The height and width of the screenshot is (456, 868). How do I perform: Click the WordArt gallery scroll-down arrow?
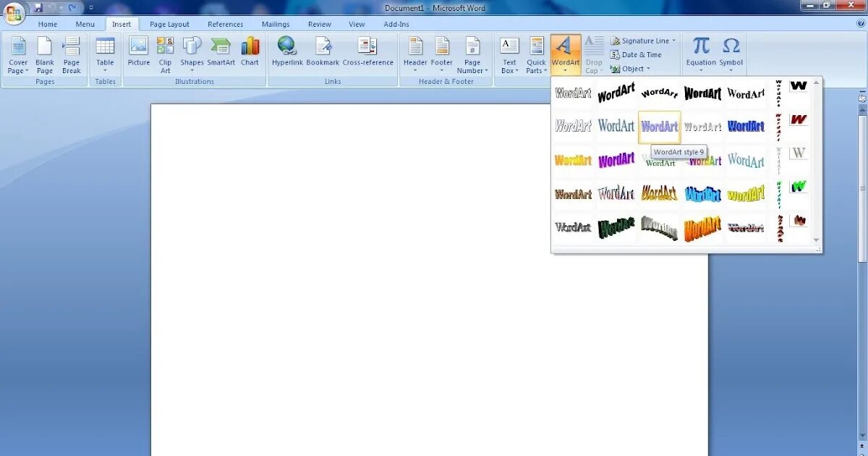817,240
